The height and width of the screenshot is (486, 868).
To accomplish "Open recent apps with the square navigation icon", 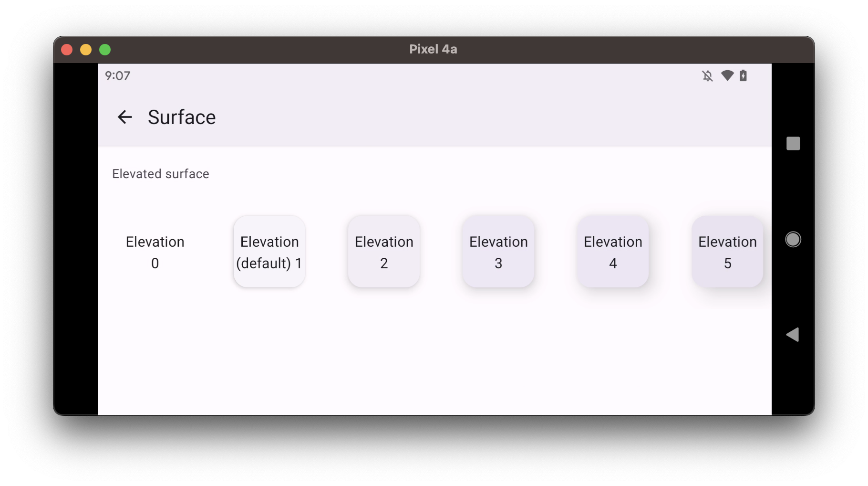I will [793, 143].
